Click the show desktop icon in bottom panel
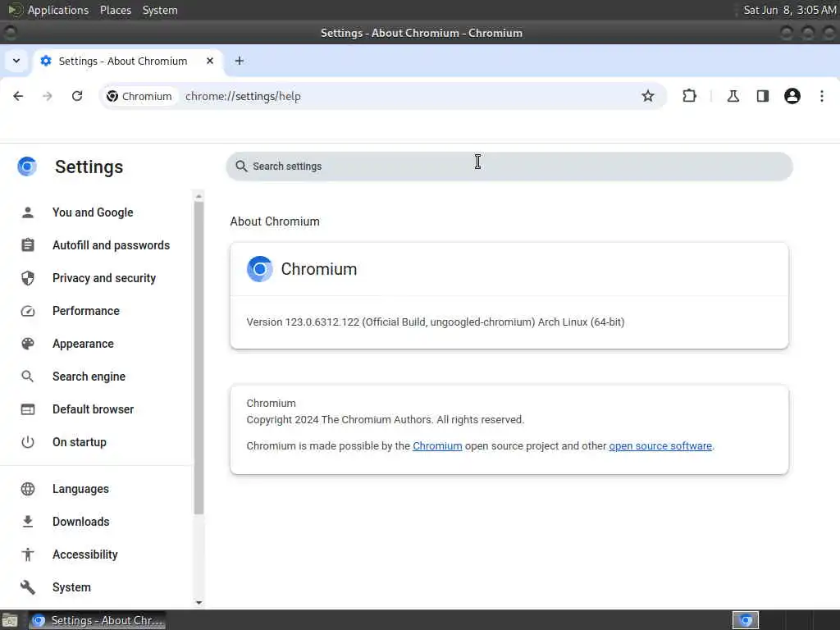The width and height of the screenshot is (840, 630). pos(9,620)
